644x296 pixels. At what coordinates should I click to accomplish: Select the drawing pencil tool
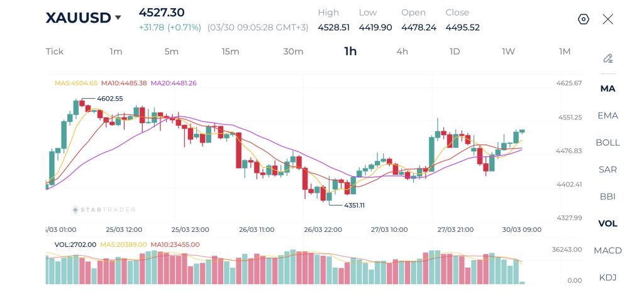[x=608, y=58]
